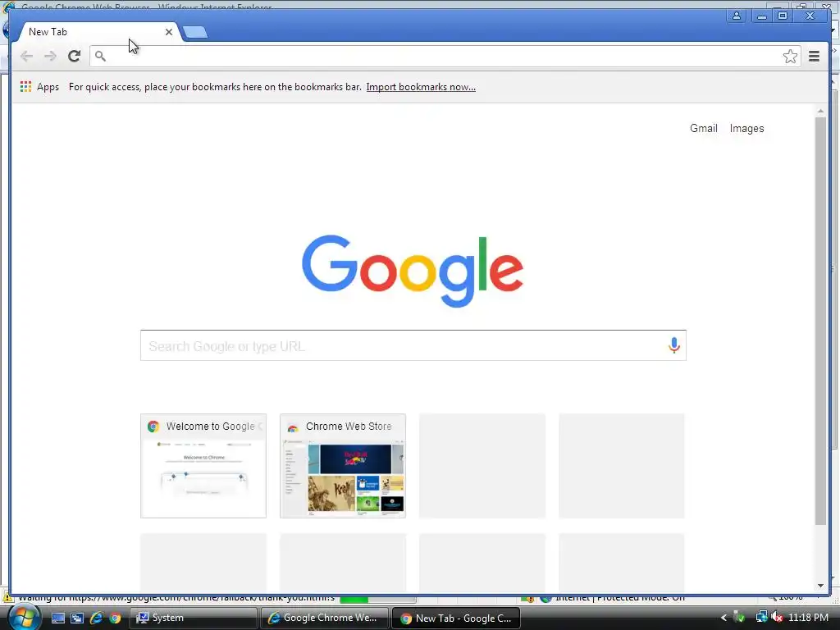Open the Chrome user profile button
Viewport: 840px width, 630px height.
[x=737, y=16]
